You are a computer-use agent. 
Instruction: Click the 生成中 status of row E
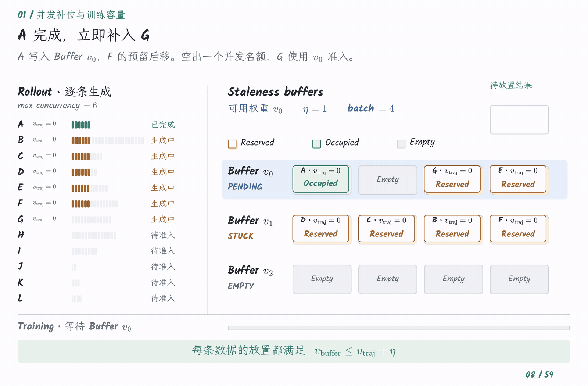pyautogui.click(x=163, y=188)
